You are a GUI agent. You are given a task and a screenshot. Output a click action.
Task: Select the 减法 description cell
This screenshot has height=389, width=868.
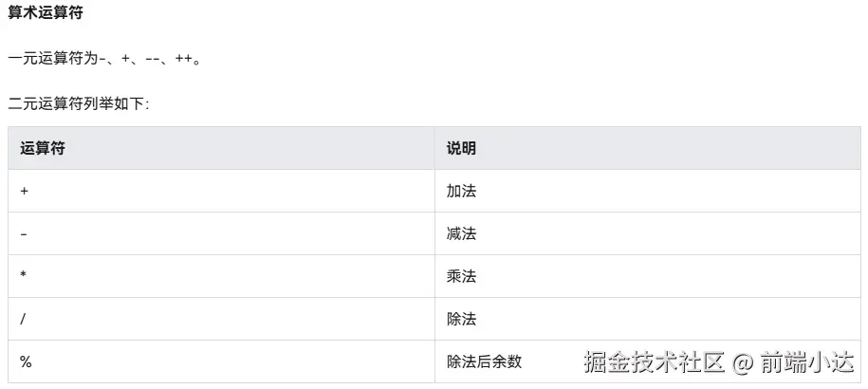click(461, 233)
